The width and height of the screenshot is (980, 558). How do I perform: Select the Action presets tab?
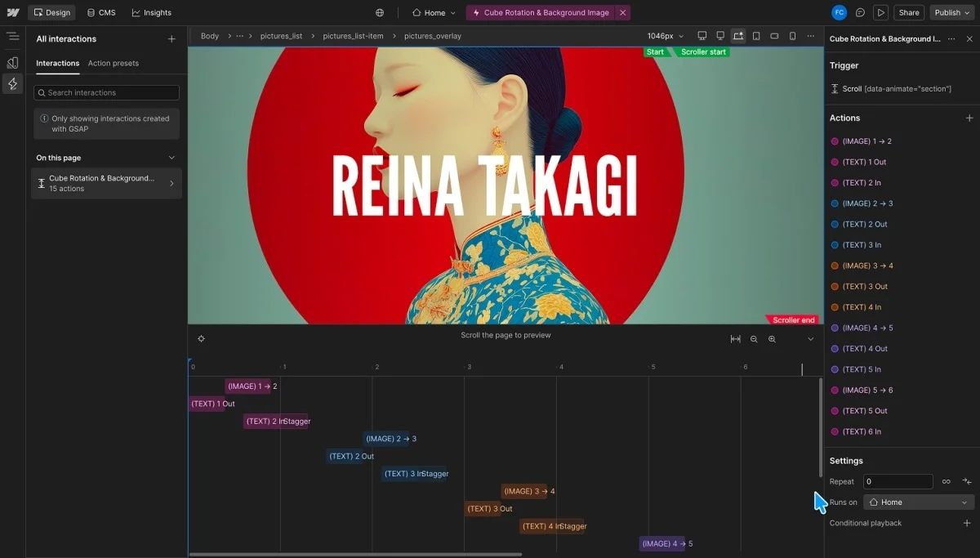click(114, 63)
